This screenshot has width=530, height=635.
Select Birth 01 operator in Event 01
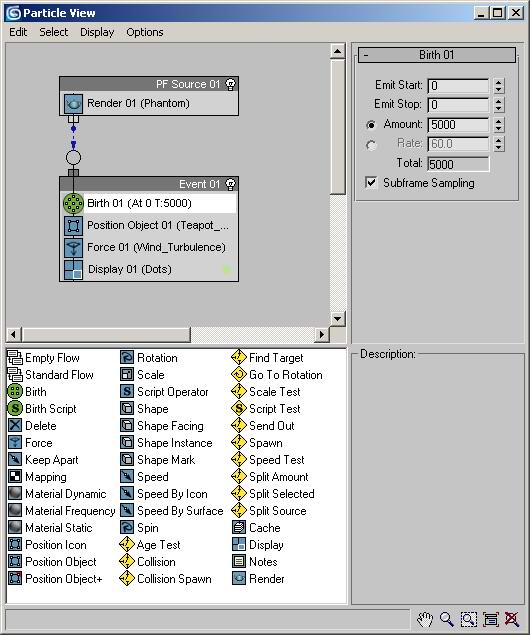coord(149,203)
